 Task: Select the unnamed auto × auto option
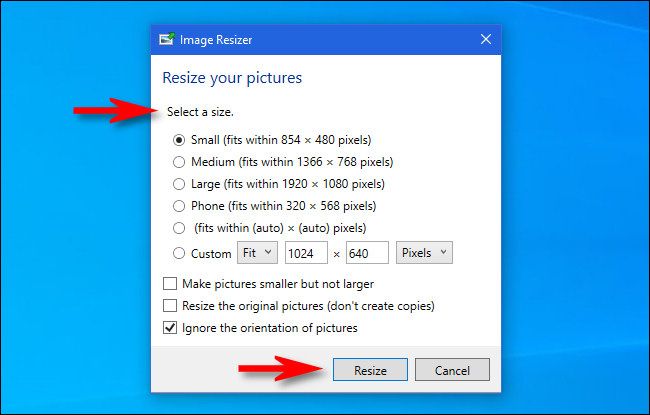coord(180,228)
